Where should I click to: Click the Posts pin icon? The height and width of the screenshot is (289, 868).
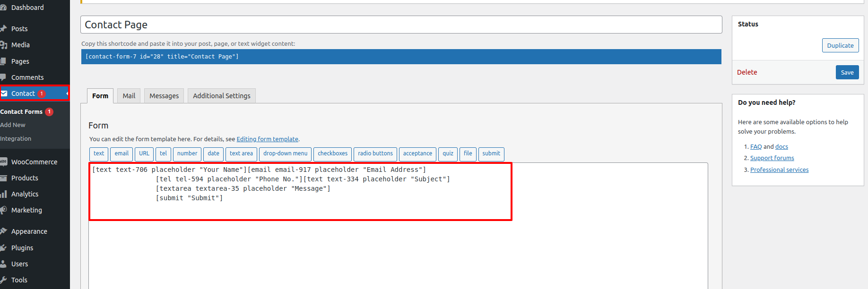pos(3,29)
